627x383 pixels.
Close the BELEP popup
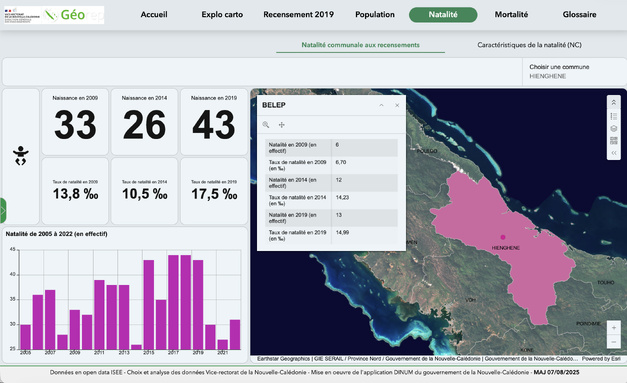coord(397,105)
